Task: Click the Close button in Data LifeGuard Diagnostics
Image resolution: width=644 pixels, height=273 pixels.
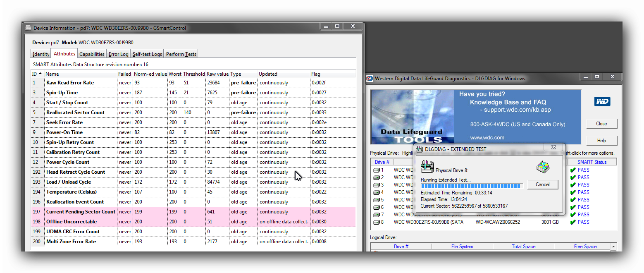Action: [601, 124]
